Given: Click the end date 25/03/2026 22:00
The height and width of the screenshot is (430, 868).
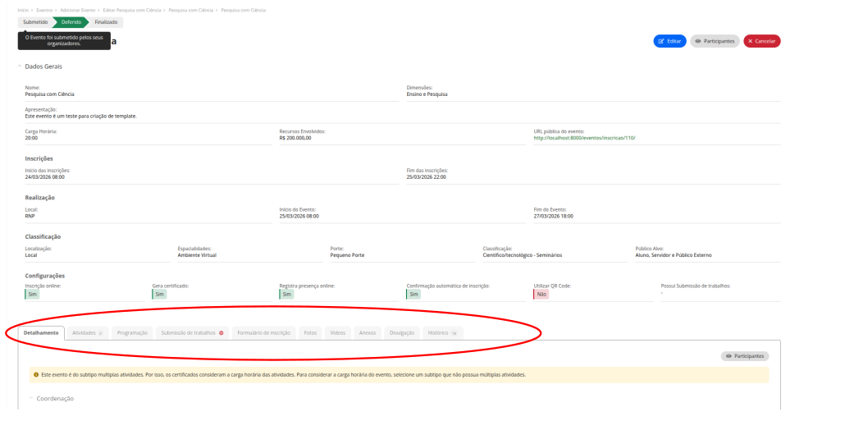Looking at the screenshot, I should click(427, 177).
